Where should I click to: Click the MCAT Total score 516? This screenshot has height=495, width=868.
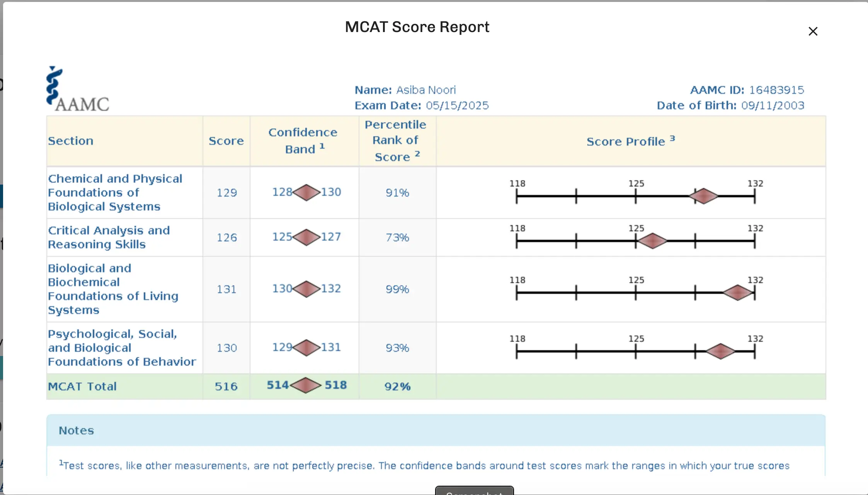(x=226, y=387)
